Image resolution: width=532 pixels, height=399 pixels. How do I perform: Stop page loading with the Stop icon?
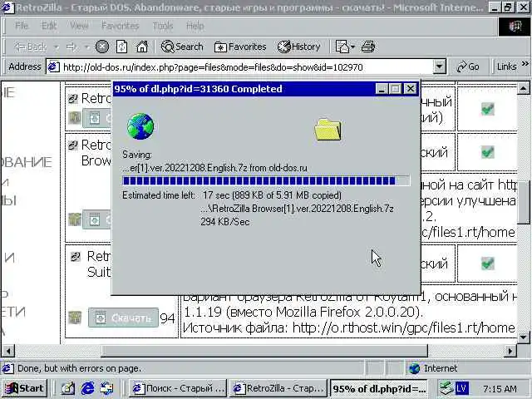(101, 47)
